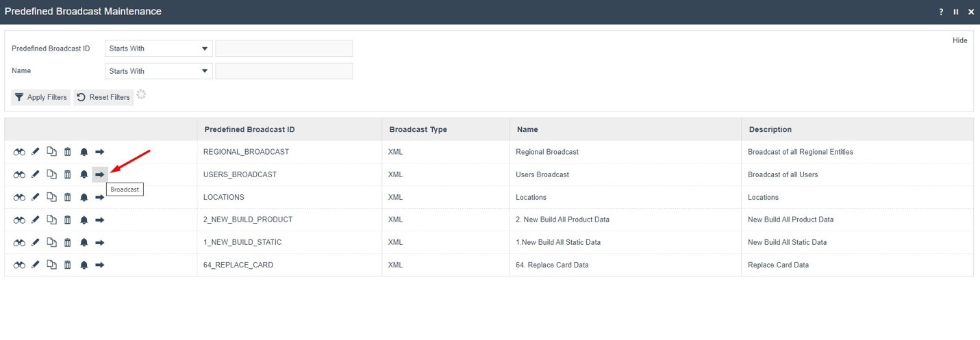Screen dimensions: 980x340
Task: Click the bell icon for 1_NEW_BUILD_STATIC
Action: tap(84, 242)
